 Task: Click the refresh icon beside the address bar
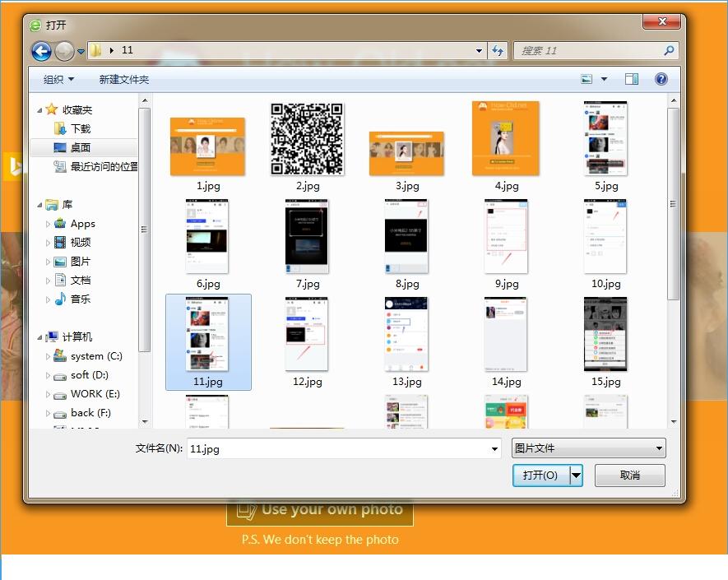click(498, 51)
